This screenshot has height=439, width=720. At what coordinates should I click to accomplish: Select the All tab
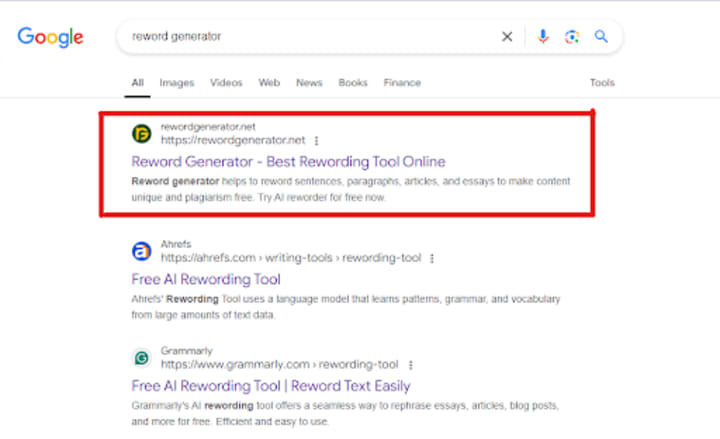(x=137, y=83)
